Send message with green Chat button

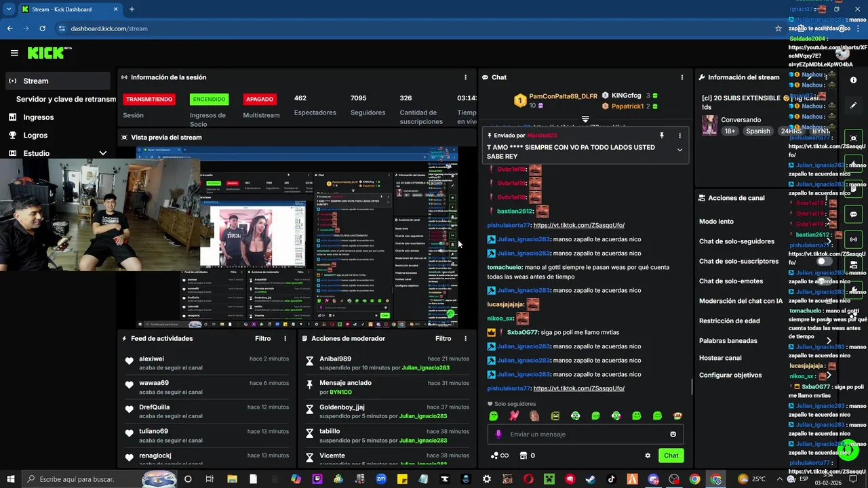(x=671, y=455)
